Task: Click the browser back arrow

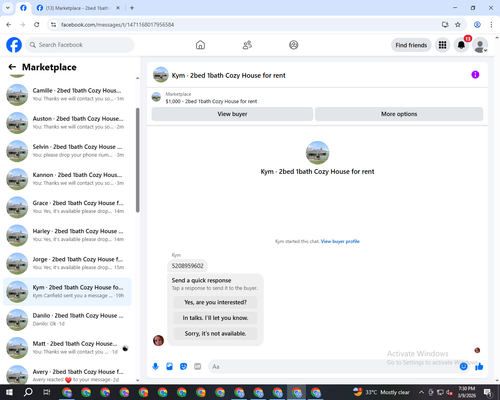Action: 9,25
